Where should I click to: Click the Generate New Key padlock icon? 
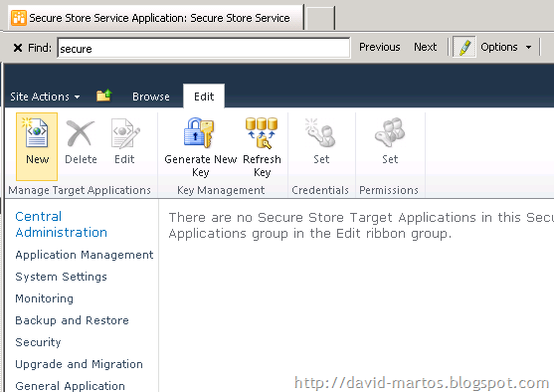199,132
